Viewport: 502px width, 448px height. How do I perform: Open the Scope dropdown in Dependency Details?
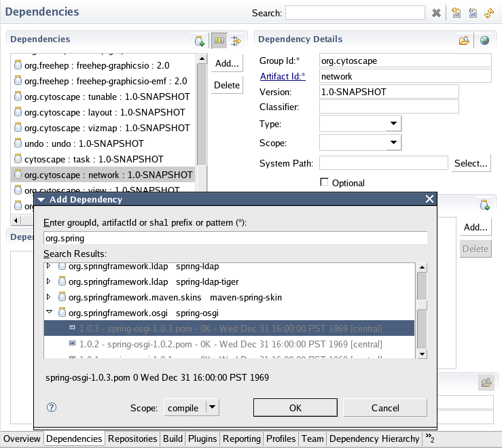[393, 143]
